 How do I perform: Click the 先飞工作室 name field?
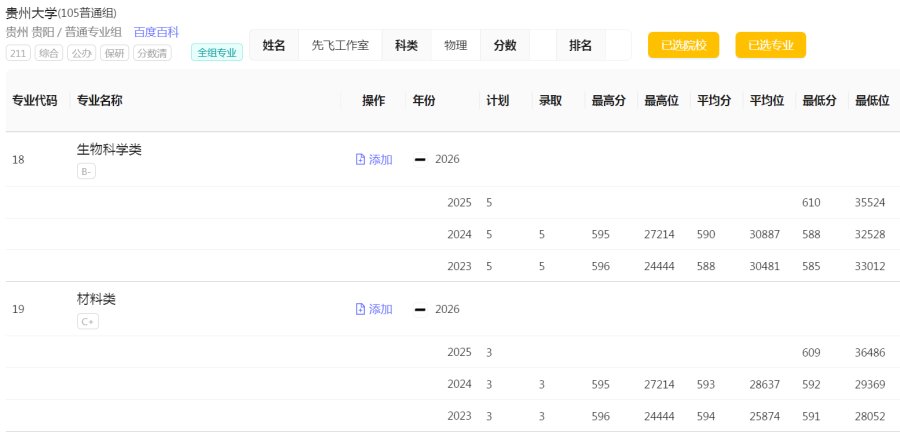340,45
